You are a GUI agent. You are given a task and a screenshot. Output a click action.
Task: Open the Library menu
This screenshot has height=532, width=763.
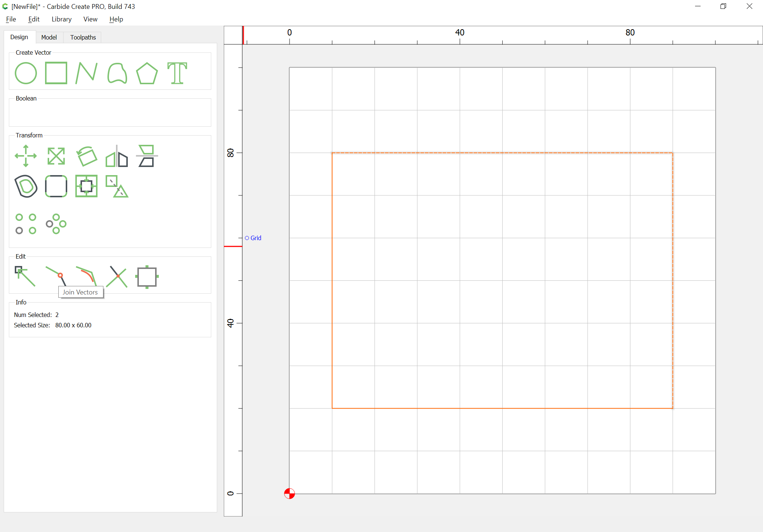tap(62, 19)
